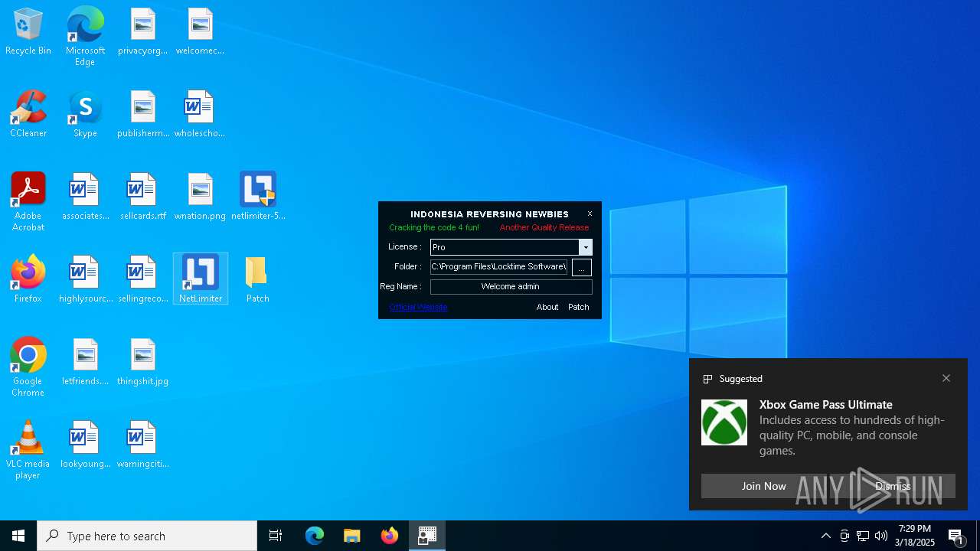Click the Xbox logo in the notification

pyautogui.click(x=724, y=422)
